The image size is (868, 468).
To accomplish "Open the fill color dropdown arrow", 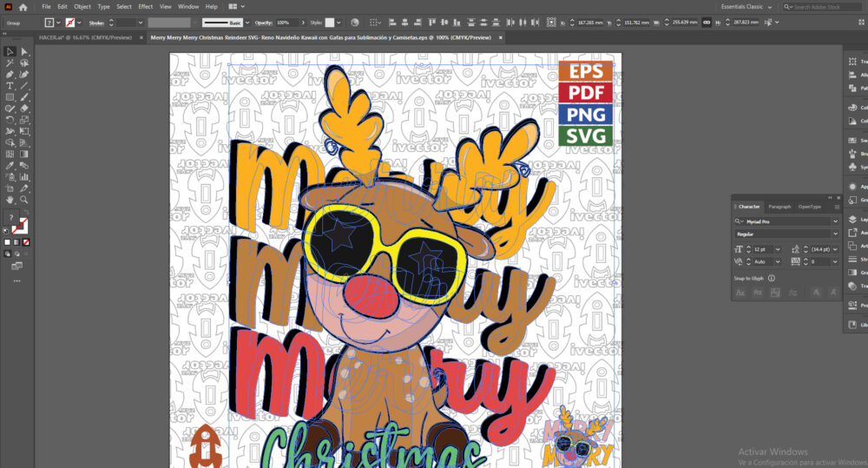I will pos(59,23).
